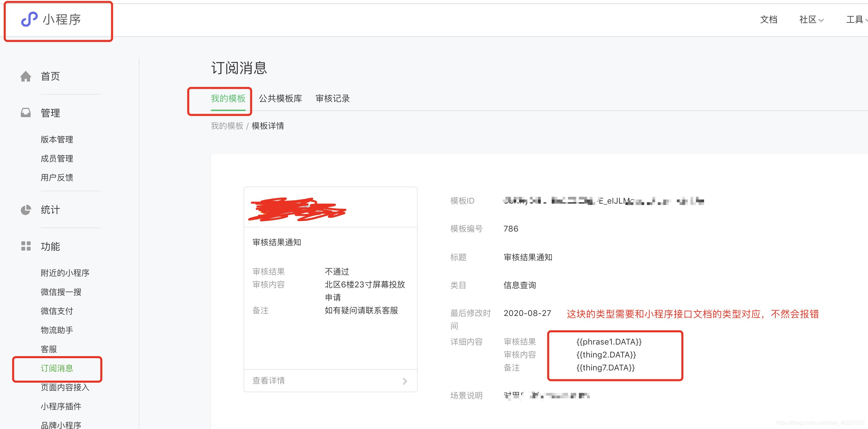Viewport: 868px width, 429px height.
Task: Open 成员管理 in the sidebar
Action: (57, 158)
